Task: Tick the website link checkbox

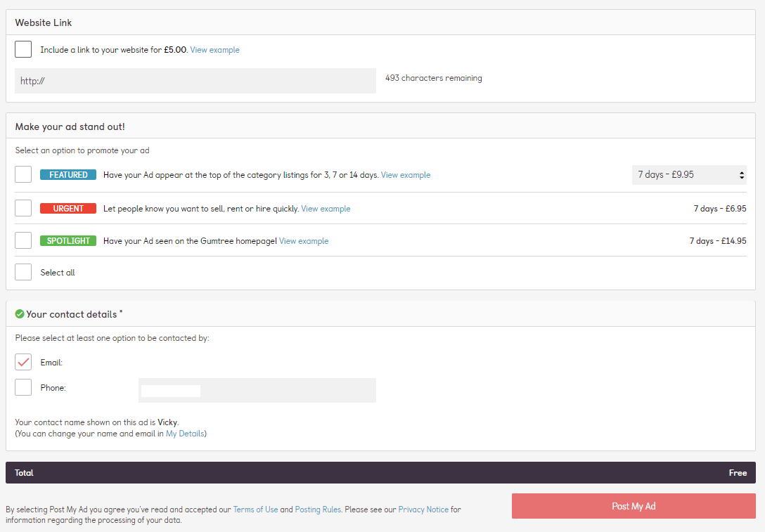Action: coord(23,49)
